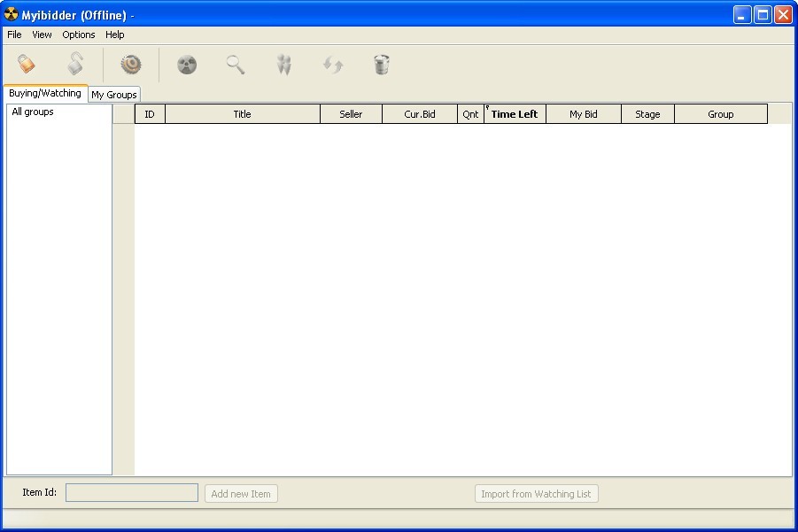Activate the magnifier search icon
798x532 pixels.
(235, 64)
